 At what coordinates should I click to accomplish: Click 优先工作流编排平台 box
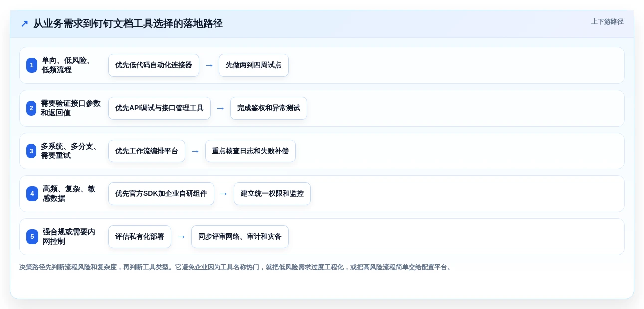pos(147,151)
